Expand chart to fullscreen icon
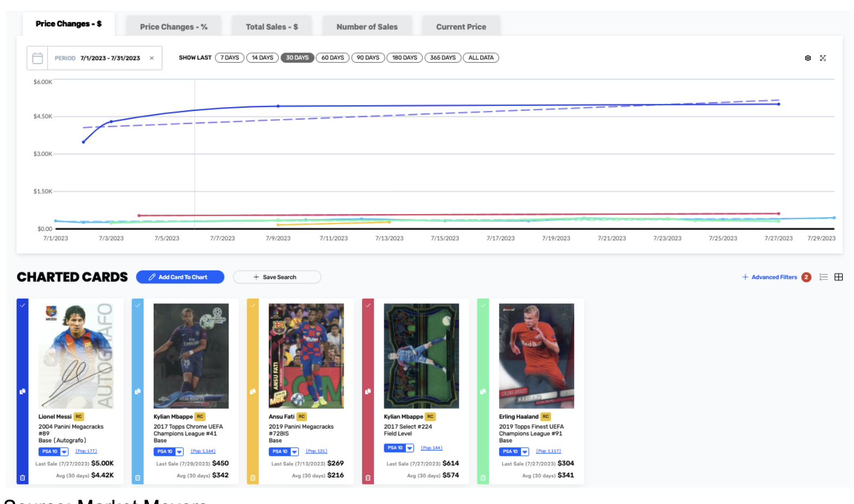 click(823, 58)
